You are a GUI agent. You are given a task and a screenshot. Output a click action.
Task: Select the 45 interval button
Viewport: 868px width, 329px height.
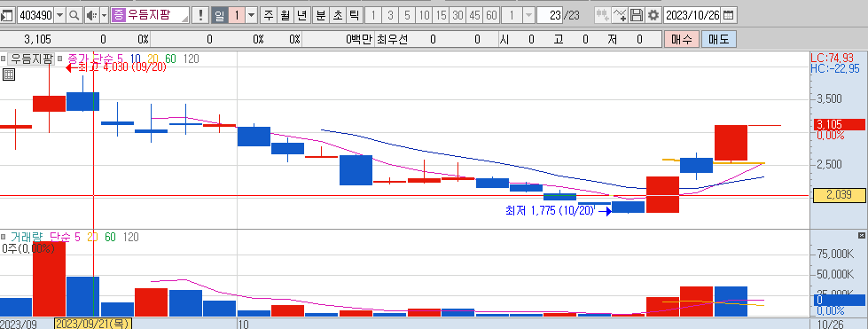point(474,15)
